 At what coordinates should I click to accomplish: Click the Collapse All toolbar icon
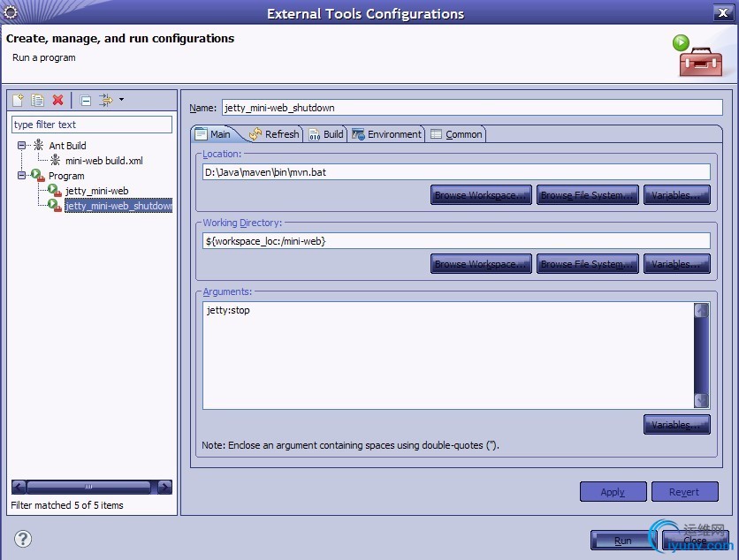pyautogui.click(x=86, y=101)
